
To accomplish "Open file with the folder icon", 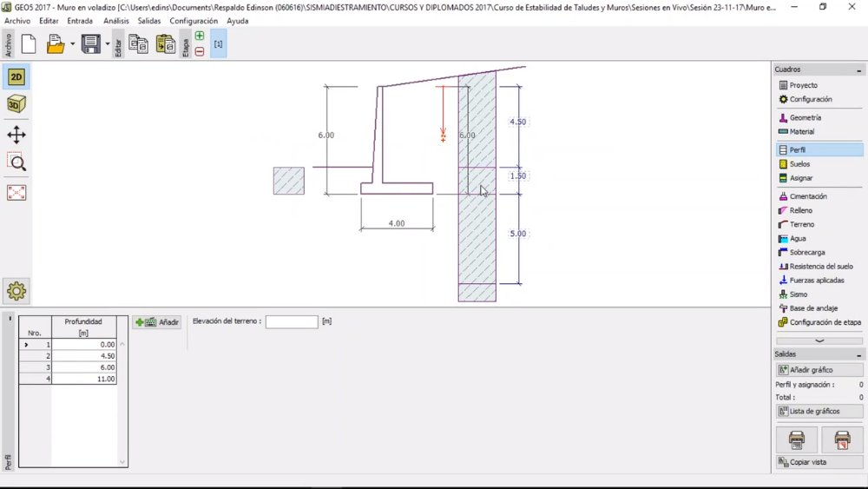I will click(x=56, y=43).
